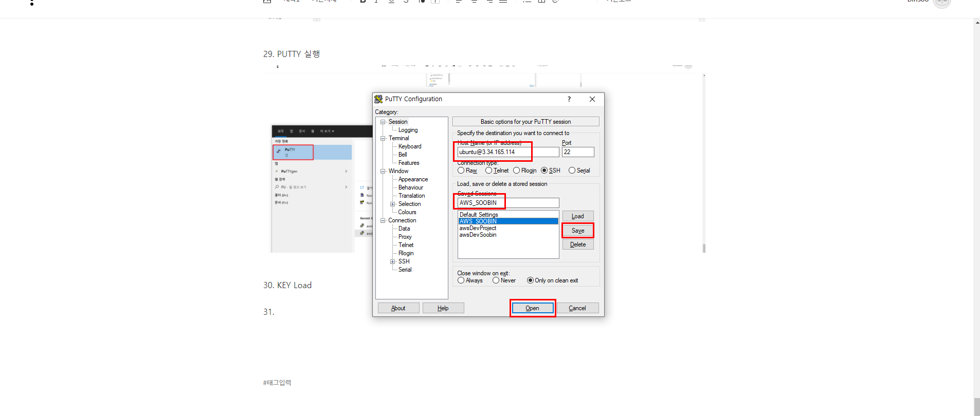The width and height of the screenshot is (980, 416).
Task: Click the '29. PUTTY 실행' text line
Action: [x=292, y=54]
